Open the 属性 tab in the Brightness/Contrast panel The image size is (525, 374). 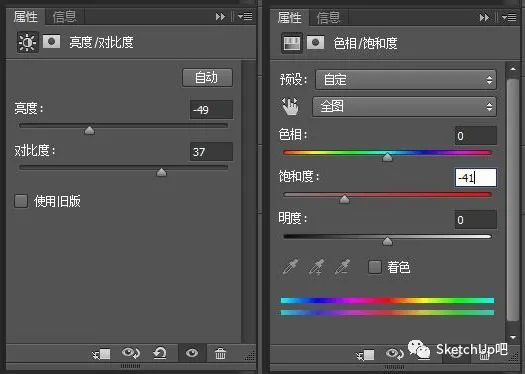click(x=25, y=16)
